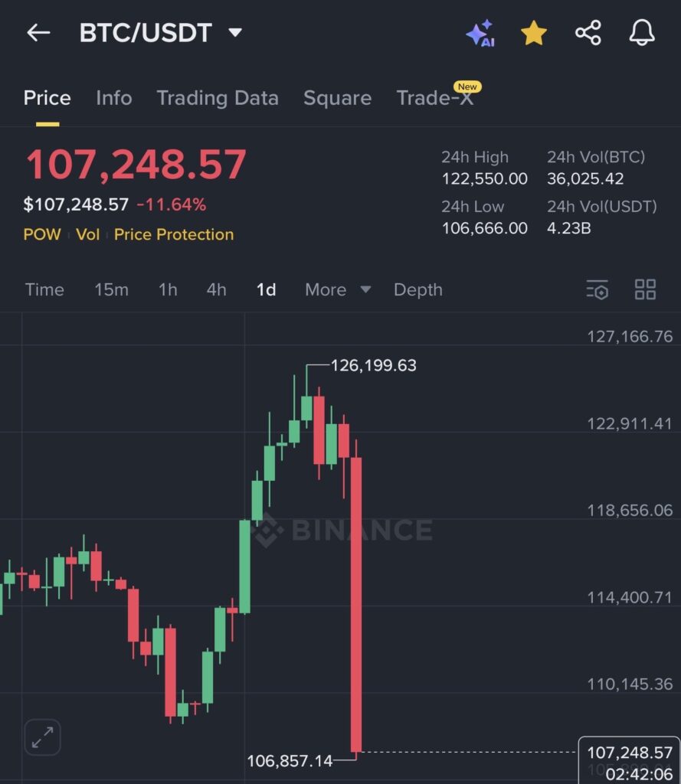Open the AI insights sparkle icon
Viewport: 681px width, 784px height.
[480, 34]
